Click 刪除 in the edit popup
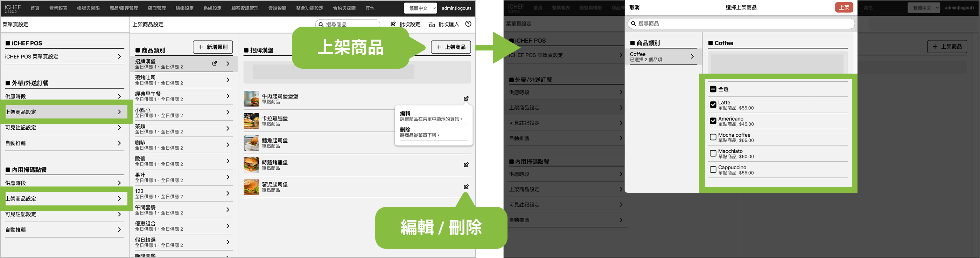Viewport: 980px width, 258px height. coord(405,130)
